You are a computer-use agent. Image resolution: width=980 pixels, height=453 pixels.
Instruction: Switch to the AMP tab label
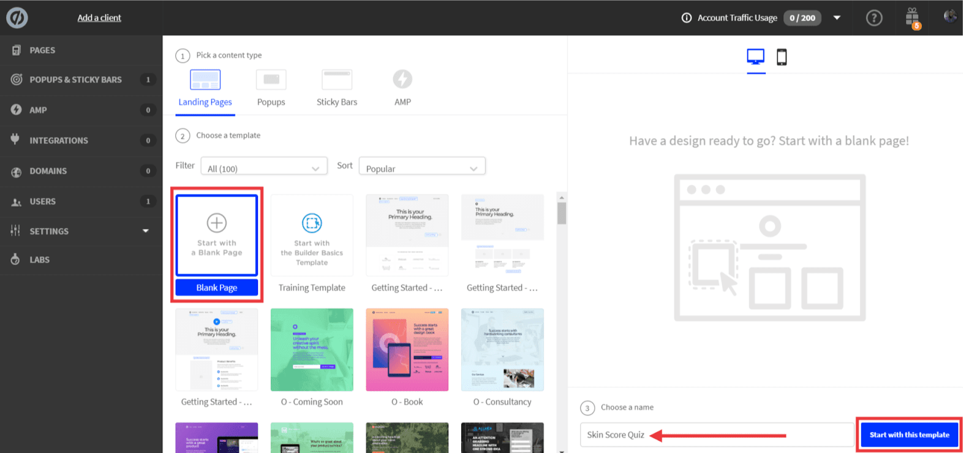tap(402, 102)
